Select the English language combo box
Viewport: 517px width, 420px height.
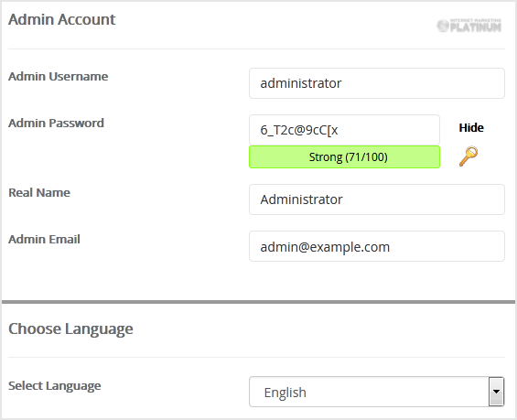coord(376,392)
